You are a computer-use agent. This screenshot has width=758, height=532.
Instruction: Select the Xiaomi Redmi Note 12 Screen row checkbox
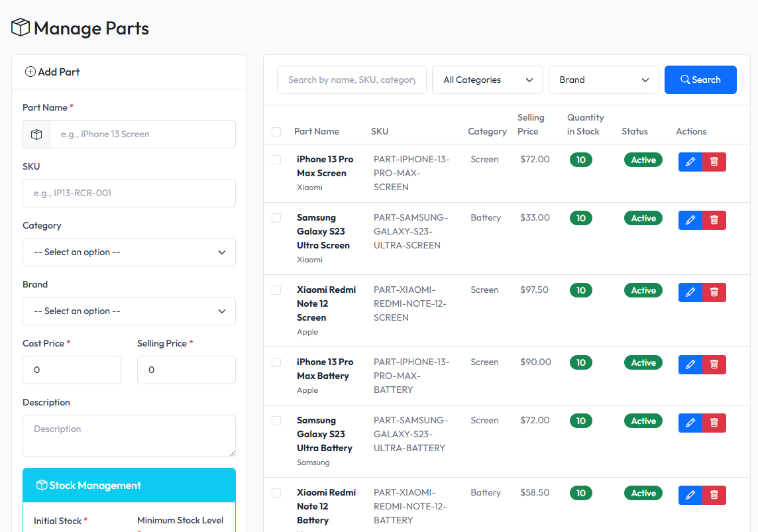pos(276,290)
